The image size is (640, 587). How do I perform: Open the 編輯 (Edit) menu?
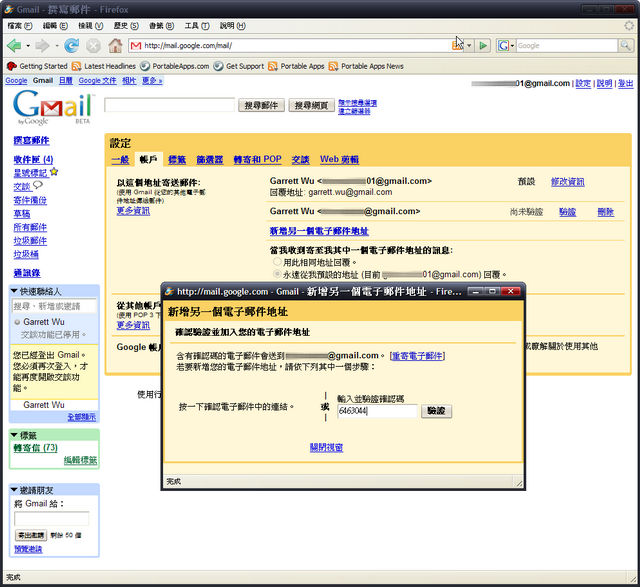[x=55, y=26]
